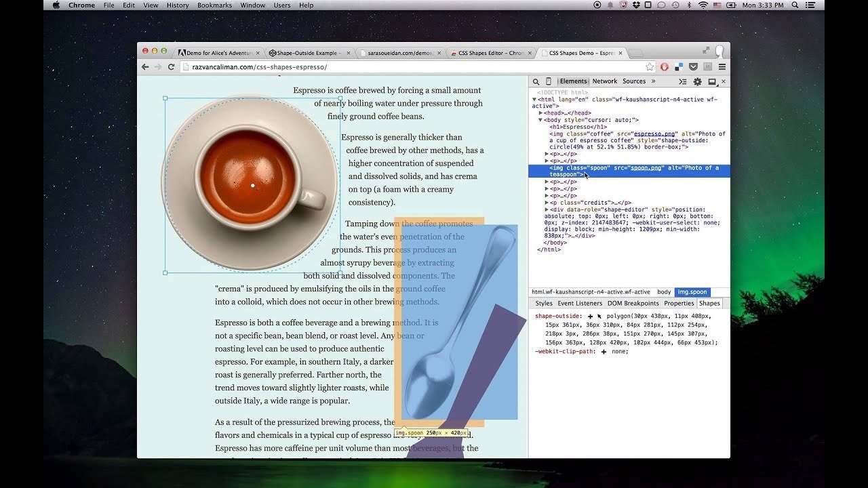Viewport: 868px width, 488px height.
Task: Click the browser Forward arrow
Action: coord(158,67)
